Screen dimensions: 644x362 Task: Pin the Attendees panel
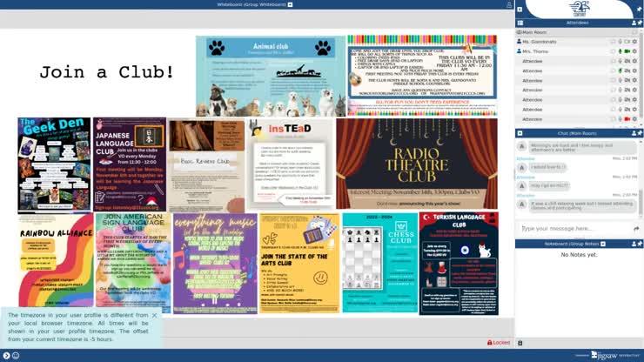639,23
